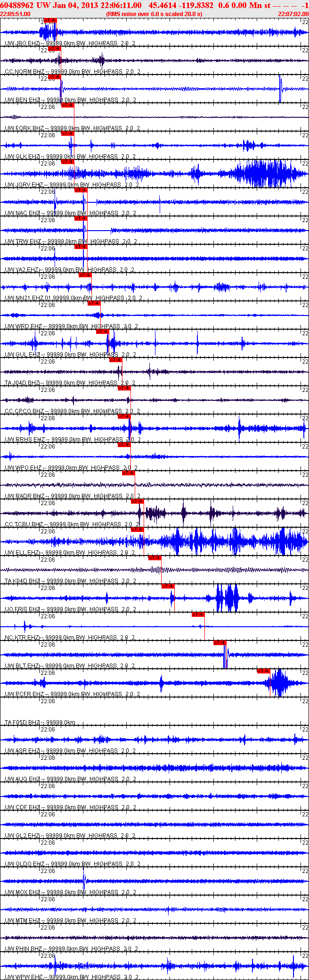This screenshot has width=309, height=980.
Task: Click red arrival flag on UW RADR trace
Action: (x=128, y=473)
